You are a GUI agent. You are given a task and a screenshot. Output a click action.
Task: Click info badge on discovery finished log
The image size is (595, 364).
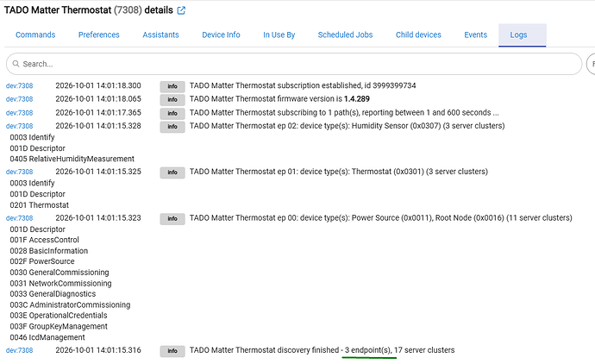click(172, 351)
